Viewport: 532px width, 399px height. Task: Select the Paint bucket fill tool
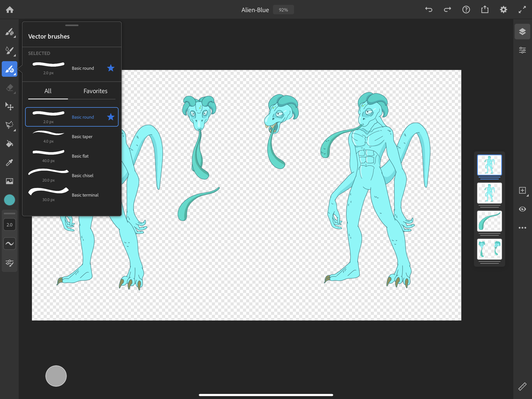pyautogui.click(x=9, y=144)
